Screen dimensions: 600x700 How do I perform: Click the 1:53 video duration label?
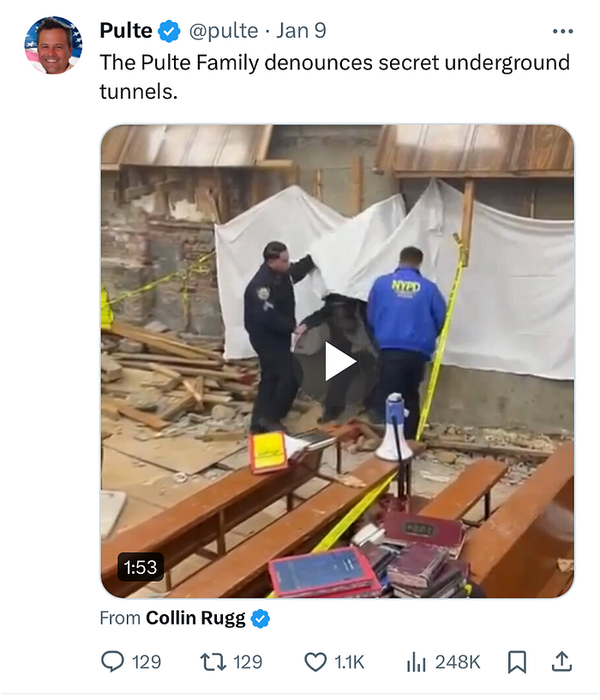click(x=141, y=567)
